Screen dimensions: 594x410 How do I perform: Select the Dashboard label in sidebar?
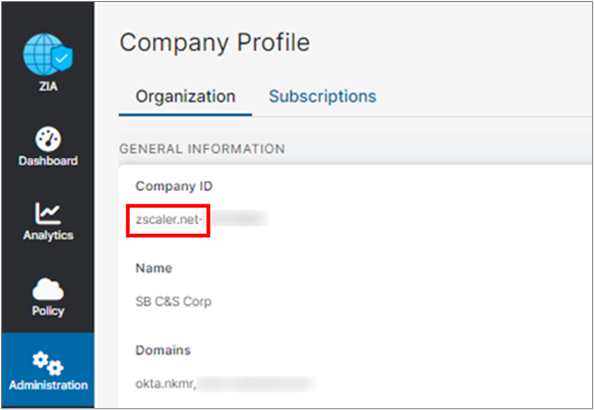click(x=48, y=161)
